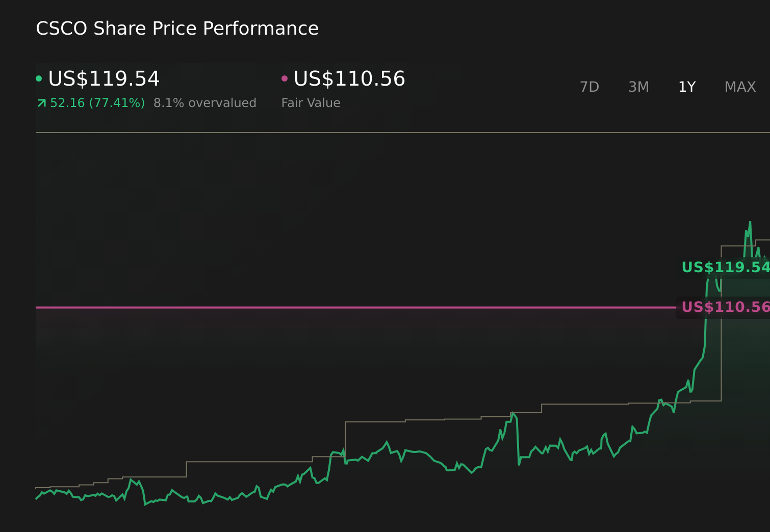Image resolution: width=770 pixels, height=532 pixels.
Task: Click the pink fair value line on chart
Action: coord(356,307)
